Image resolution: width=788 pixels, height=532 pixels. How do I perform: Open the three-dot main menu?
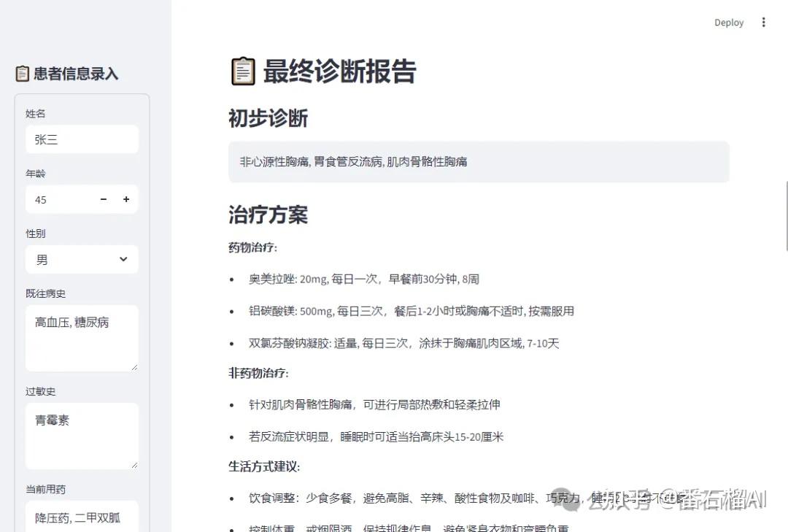click(763, 22)
